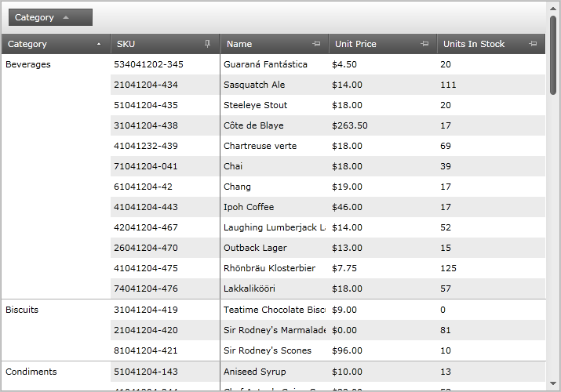This screenshot has height=392, width=561.
Task: Pin the Name column using its pin icon
Action: point(316,44)
